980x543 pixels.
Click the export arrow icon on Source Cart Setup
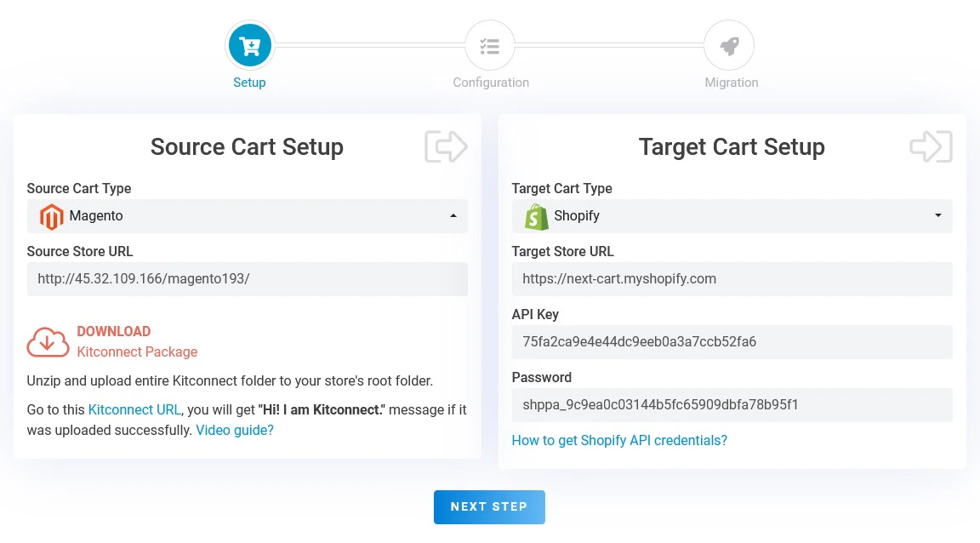(446, 146)
